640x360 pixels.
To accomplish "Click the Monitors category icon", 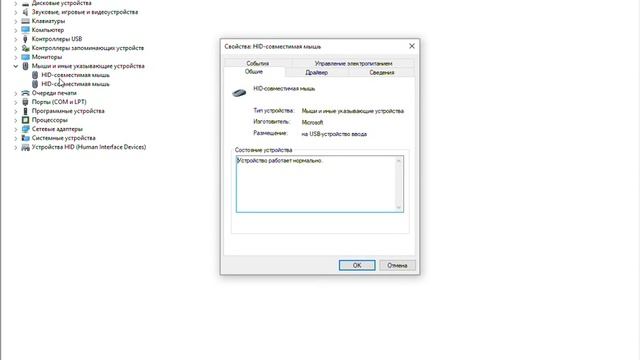I will pyautogui.click(x=25, y=57).
